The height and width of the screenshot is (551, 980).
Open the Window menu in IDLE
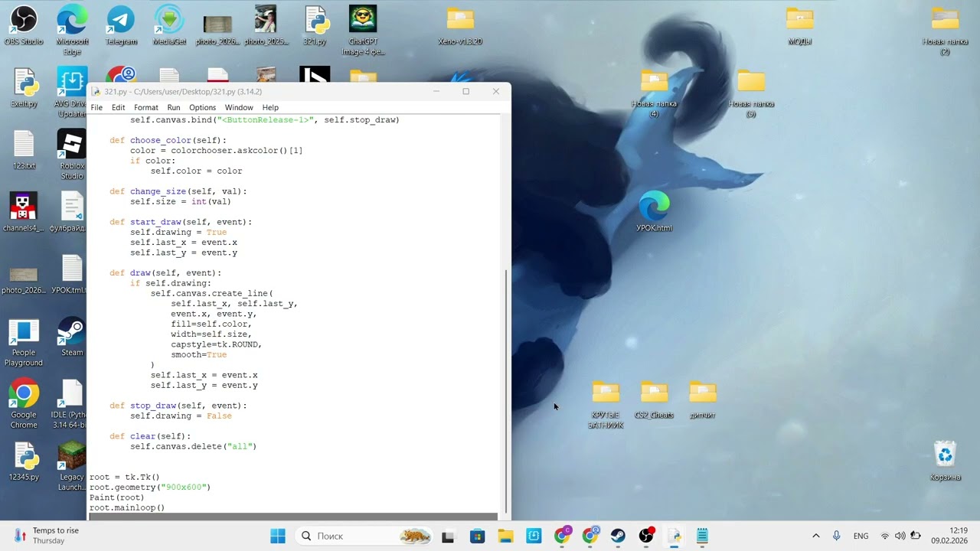tap(239, 108)
